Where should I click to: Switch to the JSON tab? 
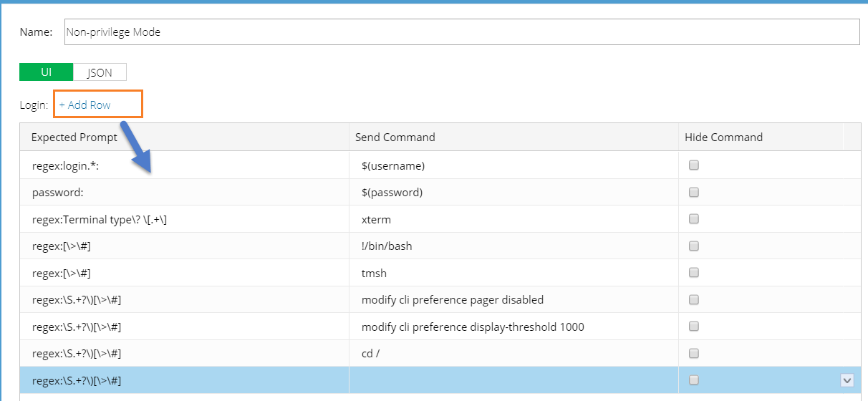[x=100, y=72]
